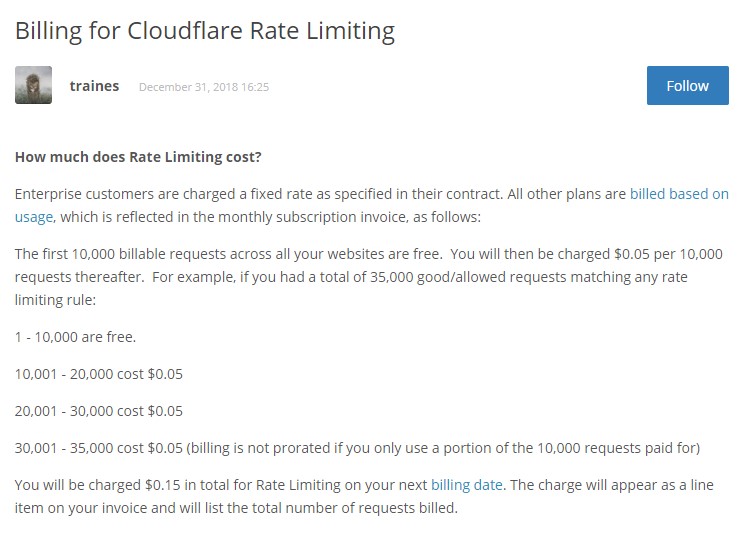Image resolution: width=742 pixels, height=533 pixels.
Task: Open the "billed based on usage" link
Action: 678,194
